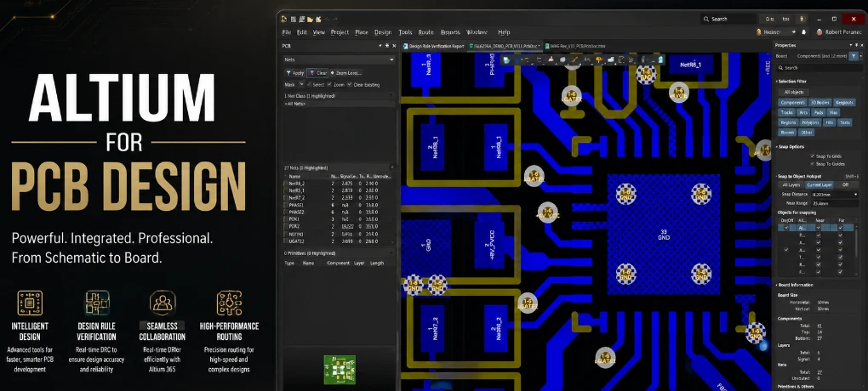Toggle the Snap To Guides checkbox
Image resolution: width=868 pixels, height=391 pixels.
[812, 164]
